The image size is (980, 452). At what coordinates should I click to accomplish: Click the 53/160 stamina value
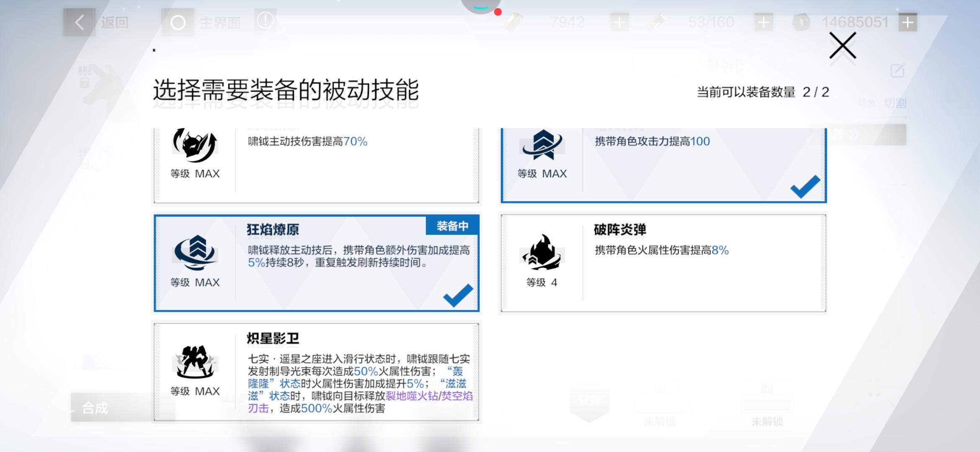tap(711, 22)
